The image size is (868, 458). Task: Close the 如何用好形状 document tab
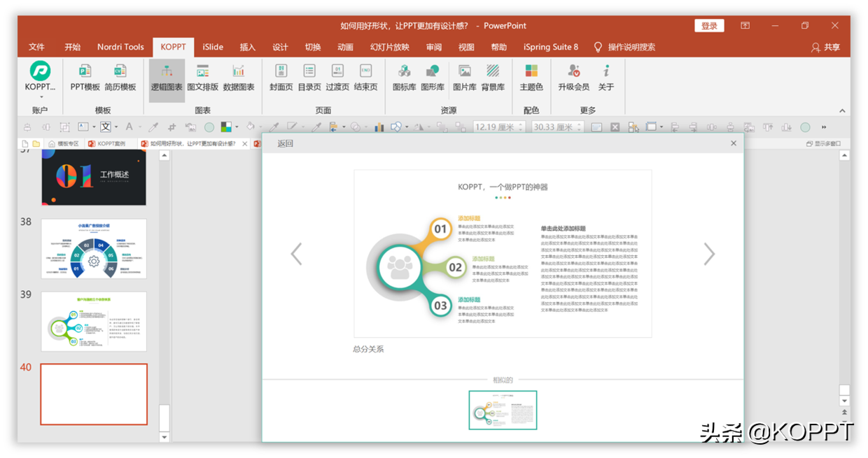245,143
